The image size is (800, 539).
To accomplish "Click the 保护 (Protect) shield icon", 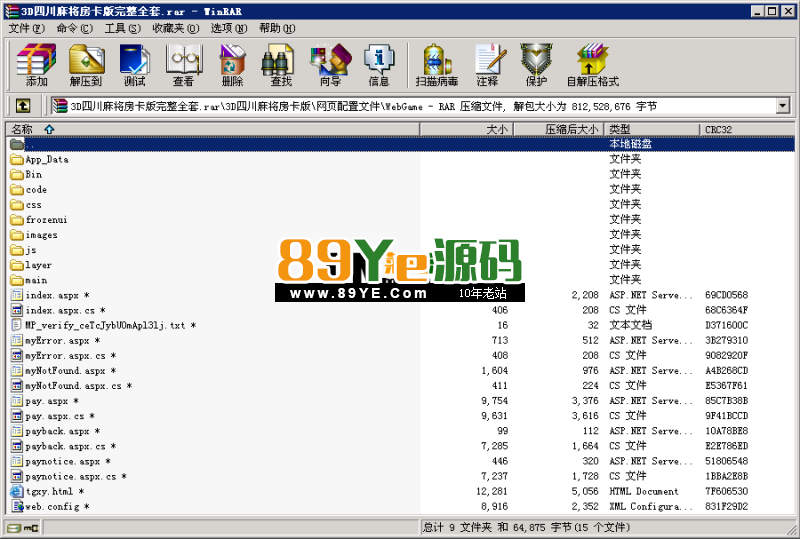I will coord(536,65).
